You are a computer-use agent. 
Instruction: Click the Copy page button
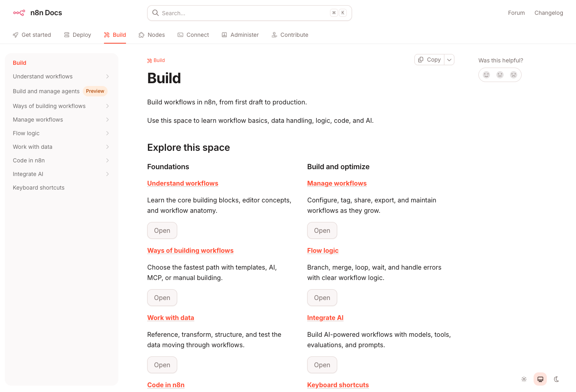coord(430,60)
